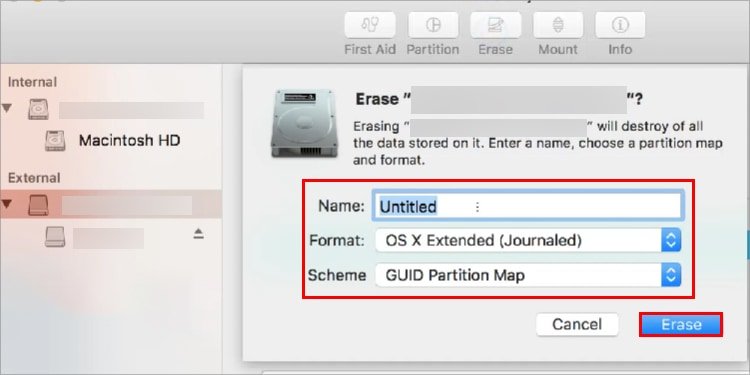Click the Internal section header
The height and width of the screenshot is (375, 750).
click(x=32, y=82)
